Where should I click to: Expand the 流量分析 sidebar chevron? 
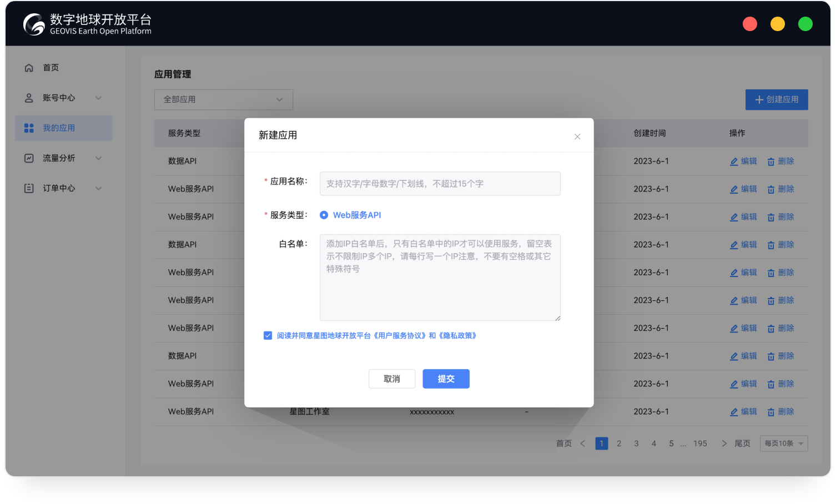(x=98, y=158)
